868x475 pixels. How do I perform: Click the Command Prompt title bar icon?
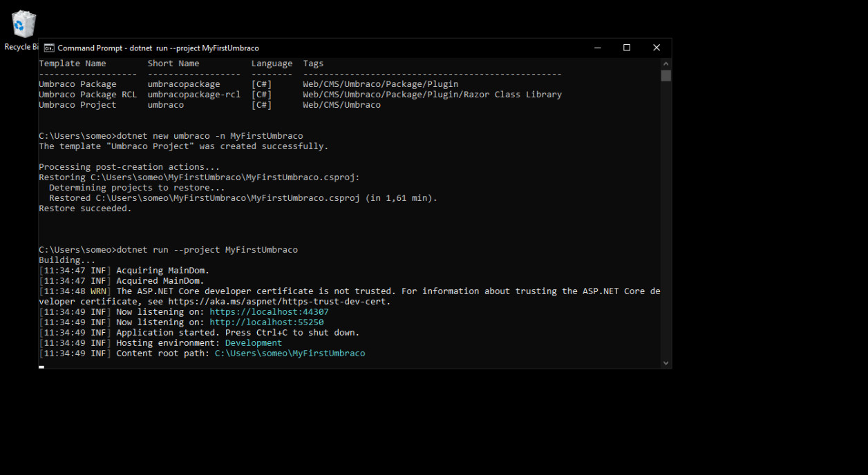coord(49,48)
